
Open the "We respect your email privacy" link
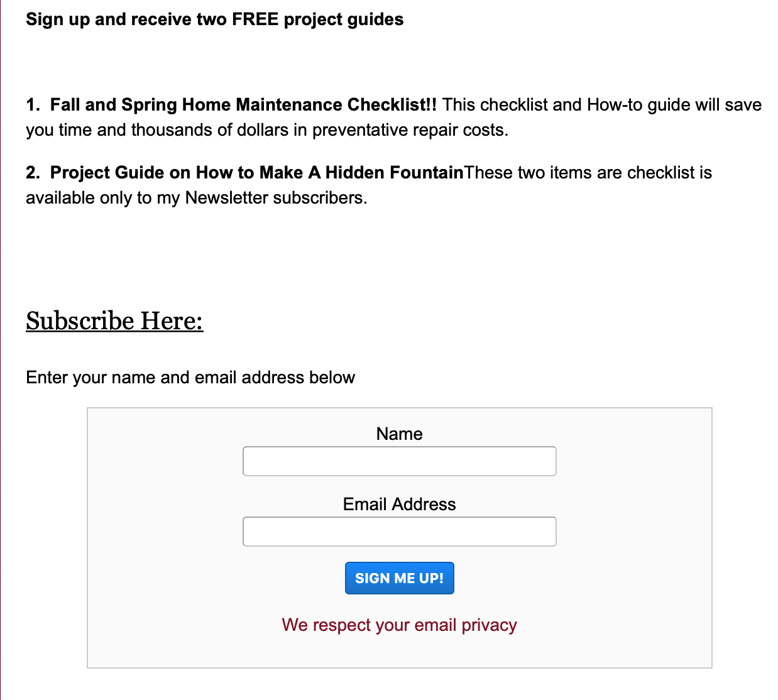tap(399, 625)
